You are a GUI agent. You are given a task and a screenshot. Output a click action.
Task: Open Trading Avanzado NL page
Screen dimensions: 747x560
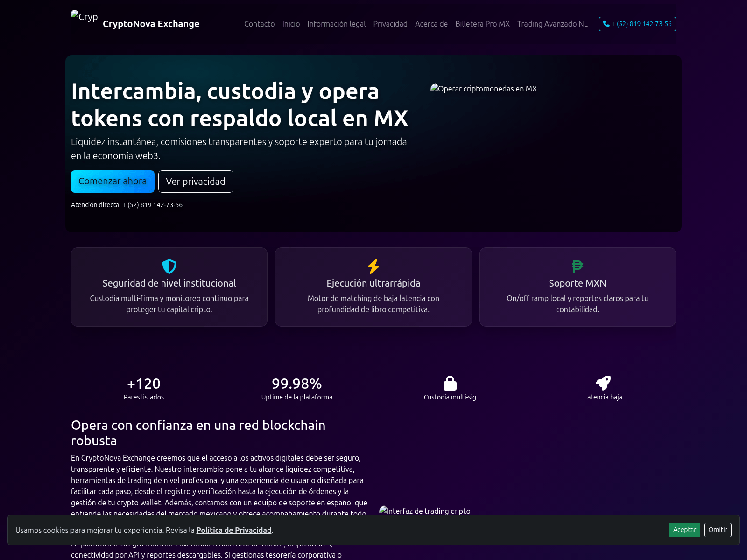552,24
